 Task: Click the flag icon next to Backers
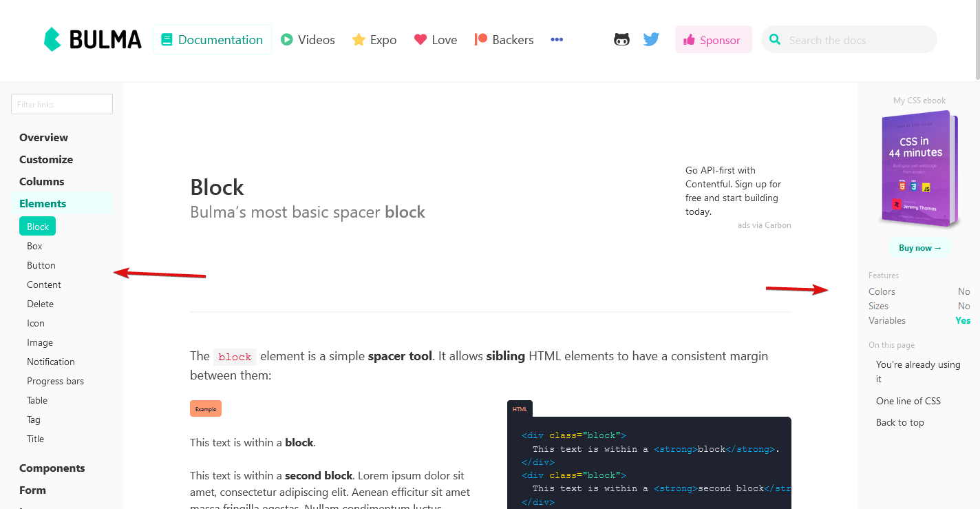coord(480,39)
